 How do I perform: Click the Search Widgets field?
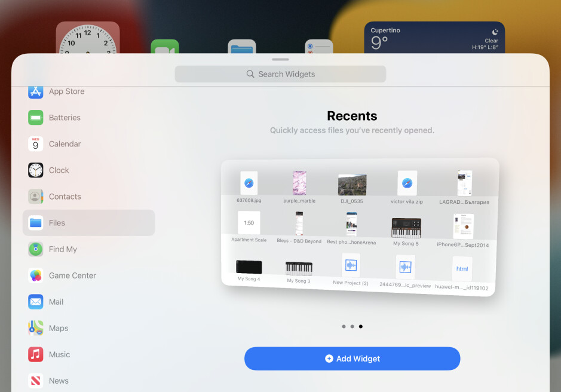coord(280,73)
